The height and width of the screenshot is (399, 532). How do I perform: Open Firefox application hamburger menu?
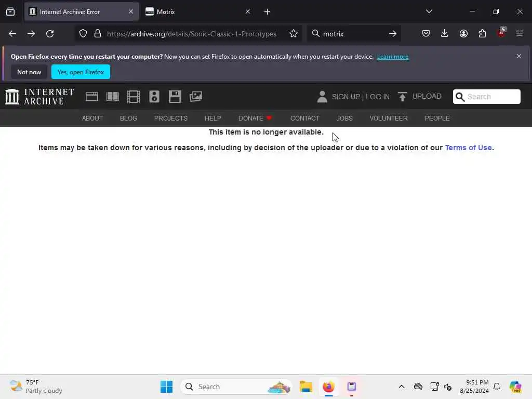[520, 34]
